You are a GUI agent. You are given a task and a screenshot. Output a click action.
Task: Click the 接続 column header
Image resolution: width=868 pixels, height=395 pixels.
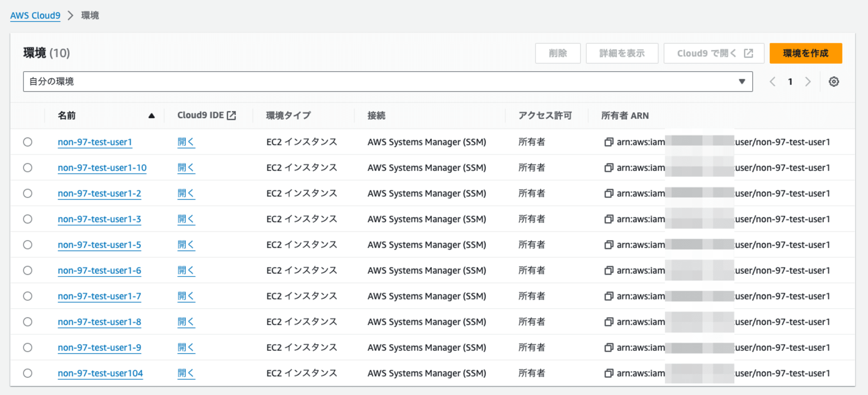coord(376,115)
